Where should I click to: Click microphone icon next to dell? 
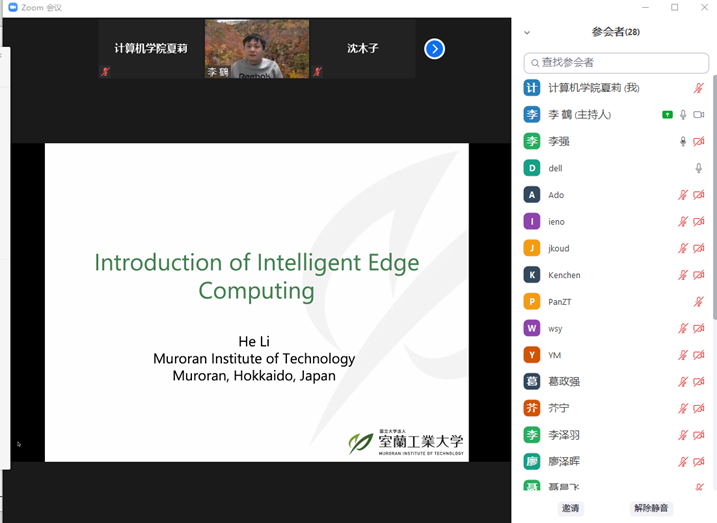click(699, 168)
